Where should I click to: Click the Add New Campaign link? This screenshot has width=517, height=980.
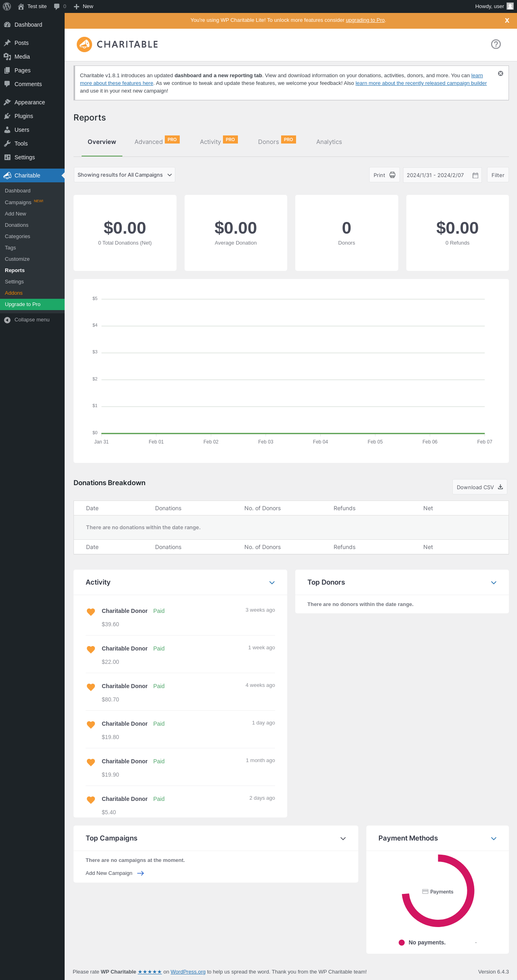[115, 873]
